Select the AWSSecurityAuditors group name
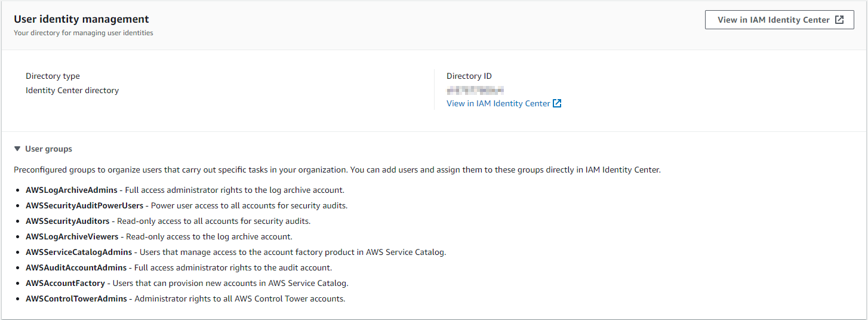The image size is (868, 320). click(67, 221)
